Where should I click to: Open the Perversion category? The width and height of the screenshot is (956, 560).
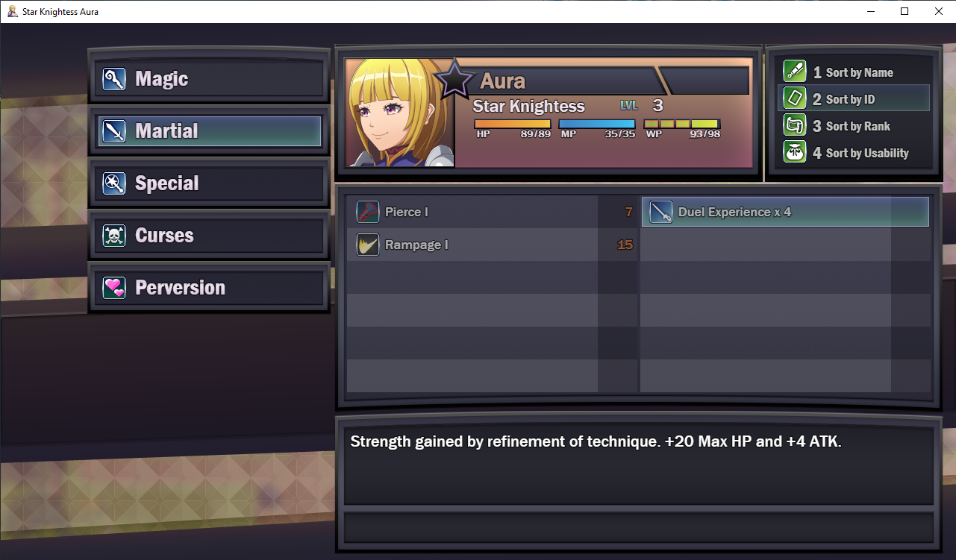pyautogui.click(x=210, y=288)
